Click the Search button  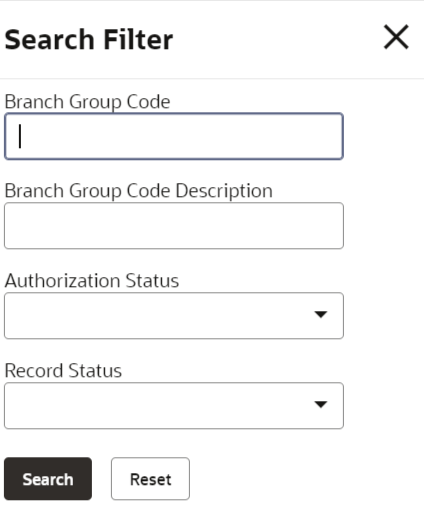[48, 479]
